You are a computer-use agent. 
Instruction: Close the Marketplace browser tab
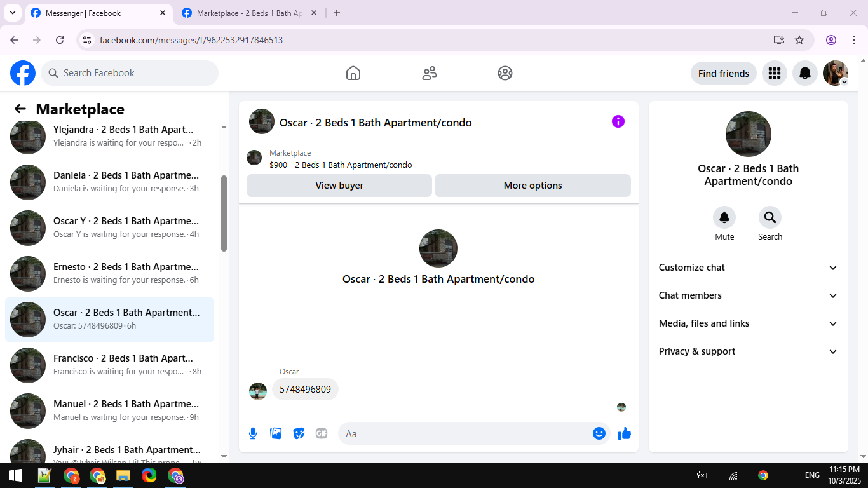pyautogui.click(x=313, y=13)
